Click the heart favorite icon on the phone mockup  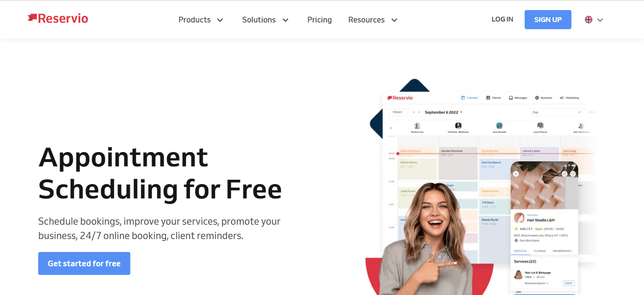click(x=573, y=174)
